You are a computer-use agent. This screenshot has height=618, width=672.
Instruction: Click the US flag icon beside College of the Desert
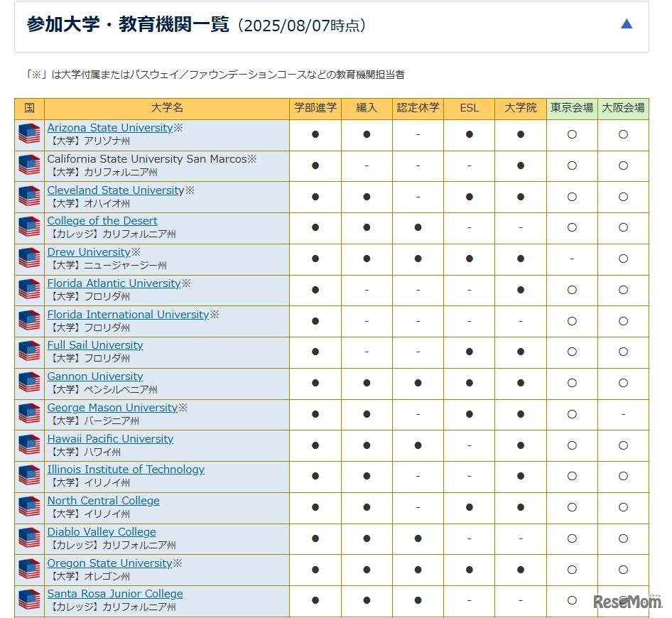click(29, 227)
